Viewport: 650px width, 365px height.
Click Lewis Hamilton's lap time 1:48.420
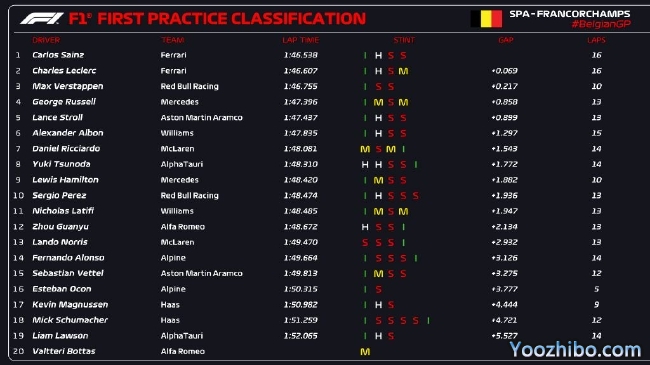point(301,180)
